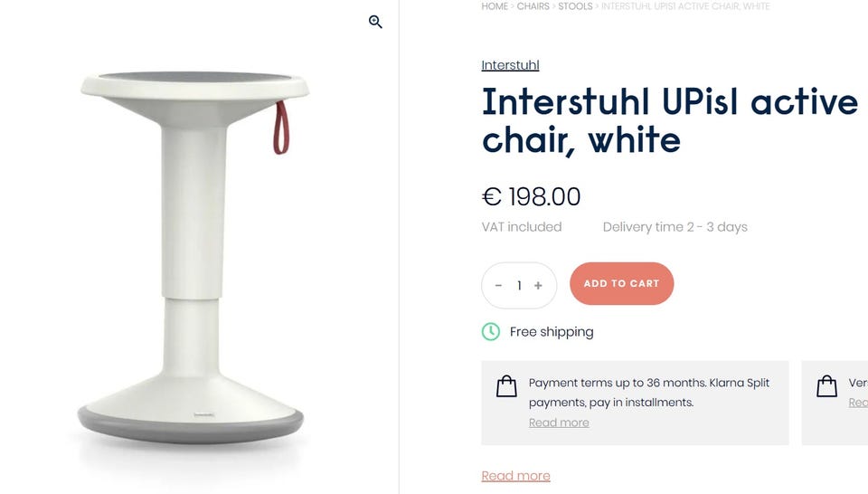
Task: Open the CHAIRS breadcrumb link
Action: tap(533, 6)
